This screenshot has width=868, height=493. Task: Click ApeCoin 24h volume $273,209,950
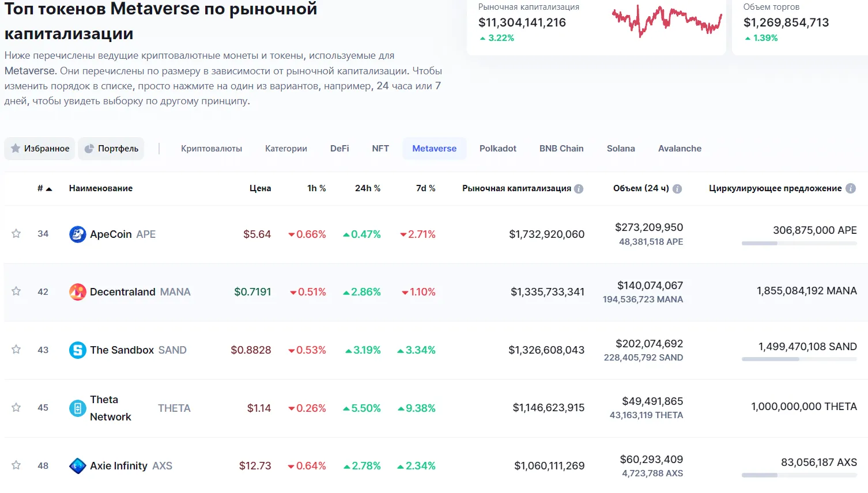point(649,227)
